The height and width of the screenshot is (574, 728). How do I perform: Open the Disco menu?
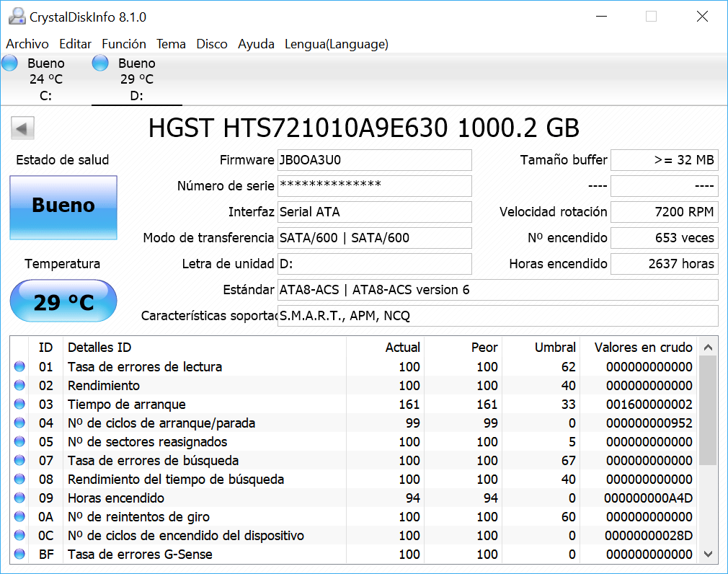212,44
